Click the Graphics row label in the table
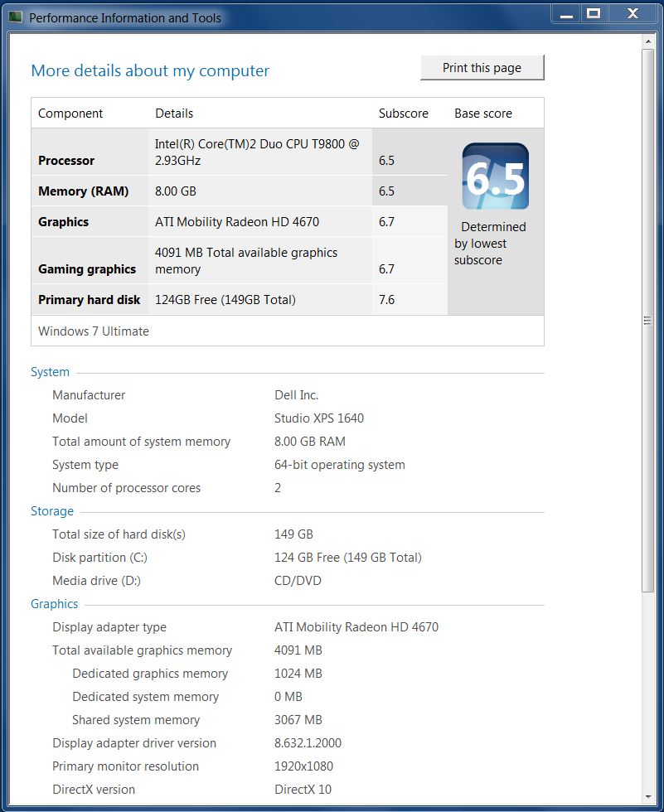This screenshot has width=664, height=812. click(x=64, y=222)
